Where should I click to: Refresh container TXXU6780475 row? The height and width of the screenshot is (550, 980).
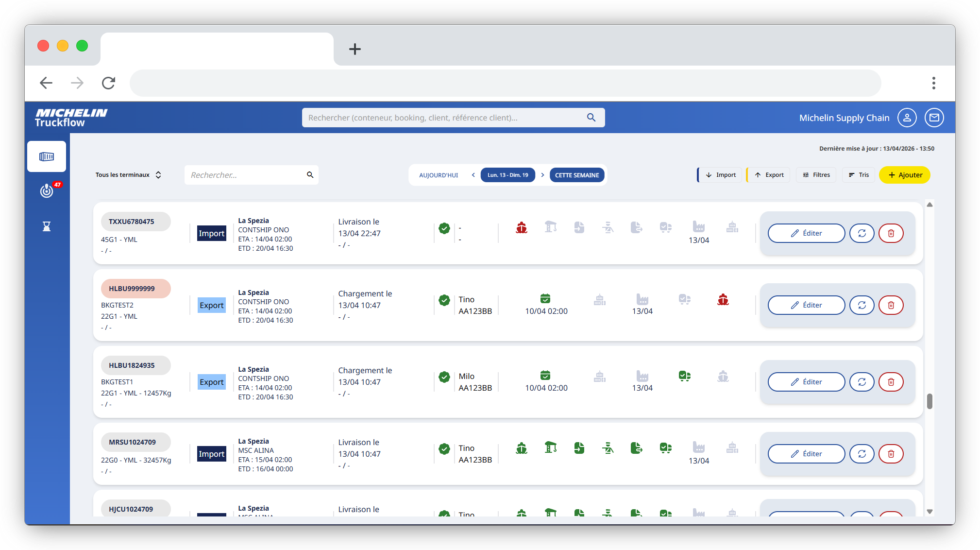(862, 233)
